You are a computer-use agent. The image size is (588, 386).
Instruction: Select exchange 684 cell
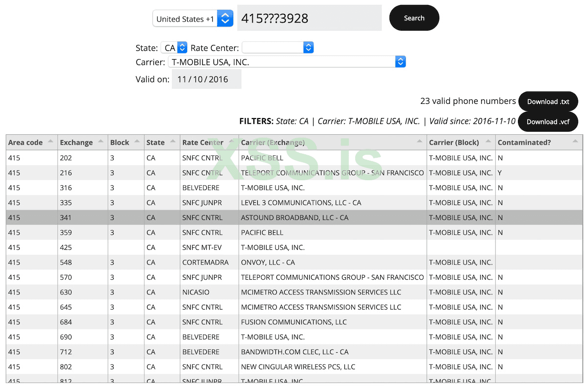pos(83,322)
